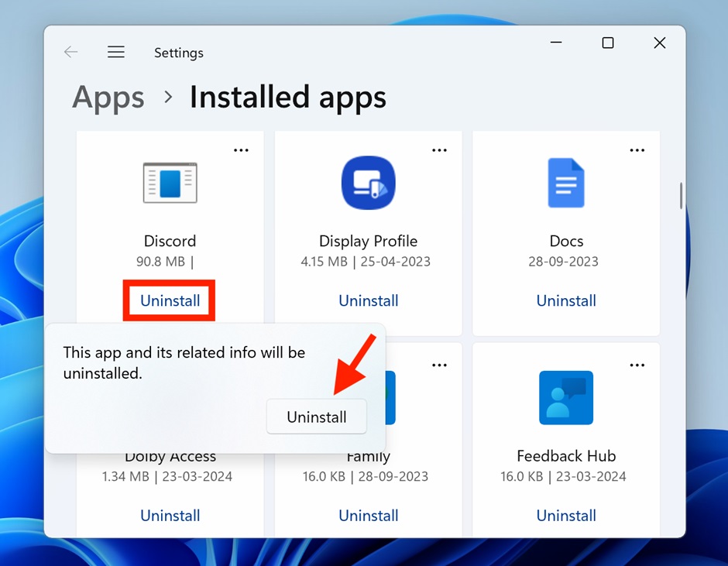The height and width of the screenshot is (566, 728).
Task: Click Uninstall under Family
Action: (x=368, y=516)
